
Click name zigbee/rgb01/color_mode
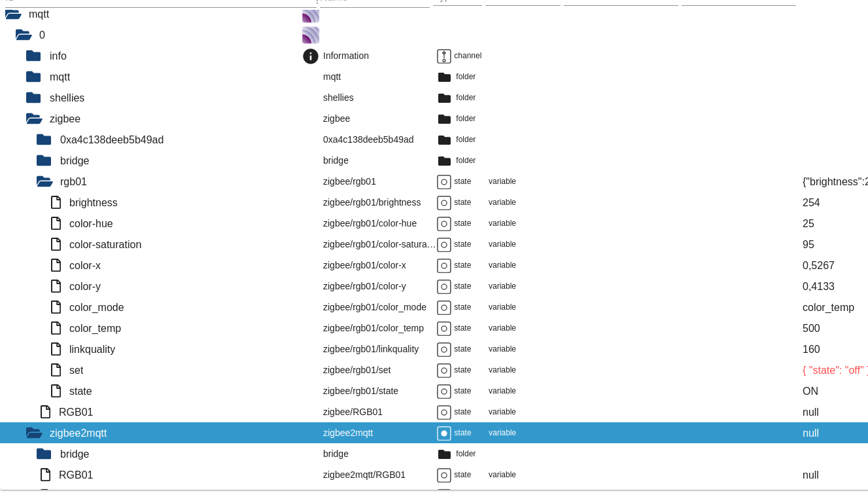click(x=375, y=307)
